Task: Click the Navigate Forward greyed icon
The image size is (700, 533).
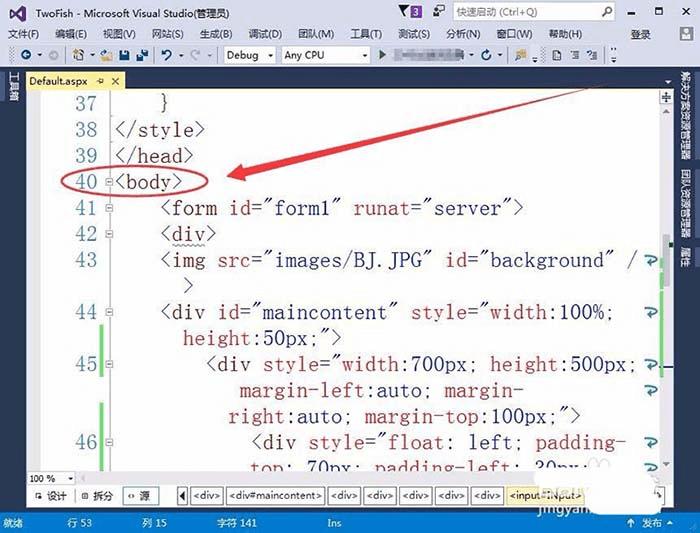Action: coord(53,55)
